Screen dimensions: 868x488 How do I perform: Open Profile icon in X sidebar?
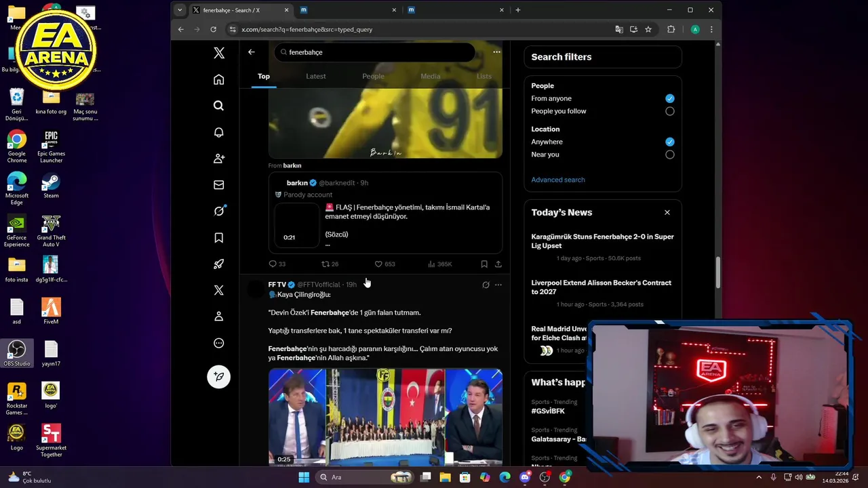point(218,317)
